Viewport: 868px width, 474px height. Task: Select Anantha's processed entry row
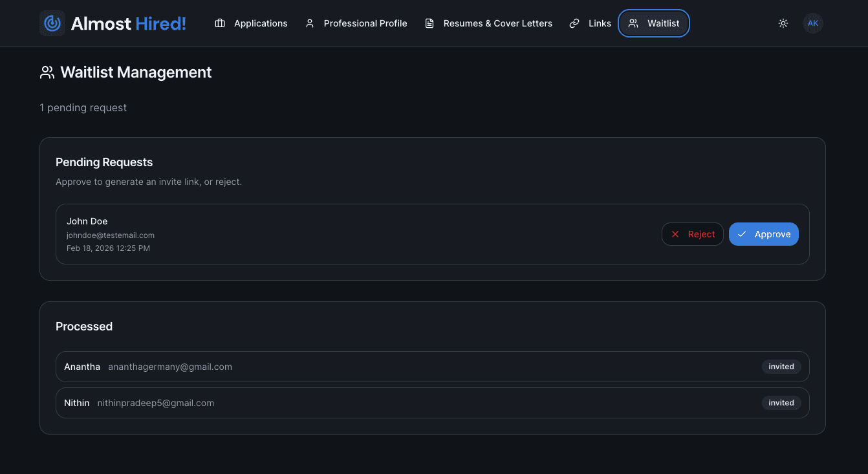(x=433, y=367)
